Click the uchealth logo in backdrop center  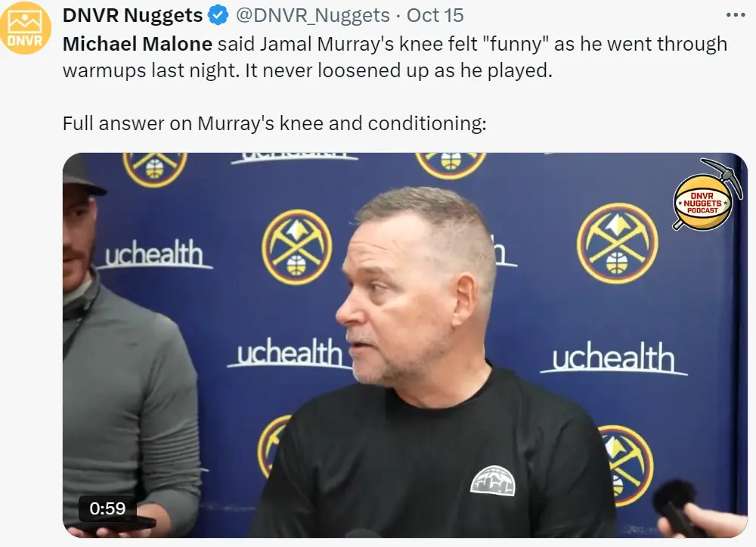click(290, 353)
